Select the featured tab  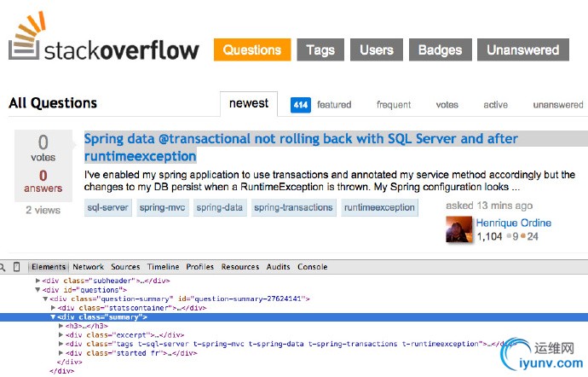(x=334, y=105)
